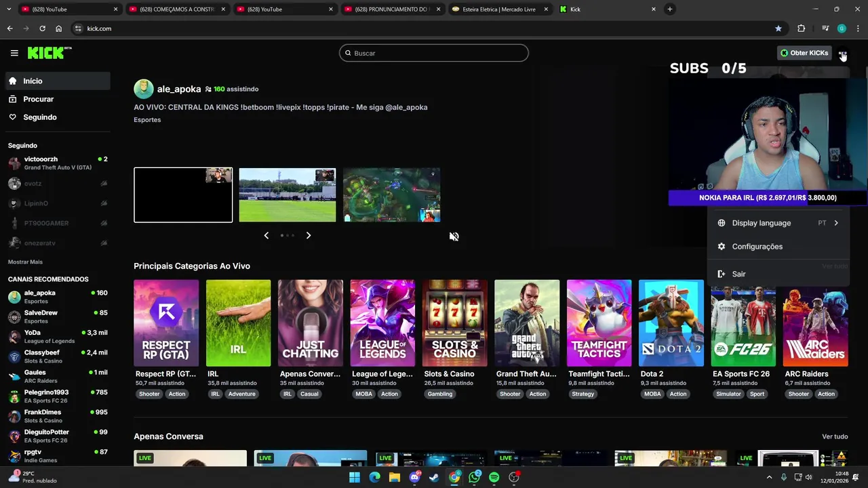
Task: Open the Grand Theft Auto V category card
Action: pyautogui.click(x=527, y=323)
